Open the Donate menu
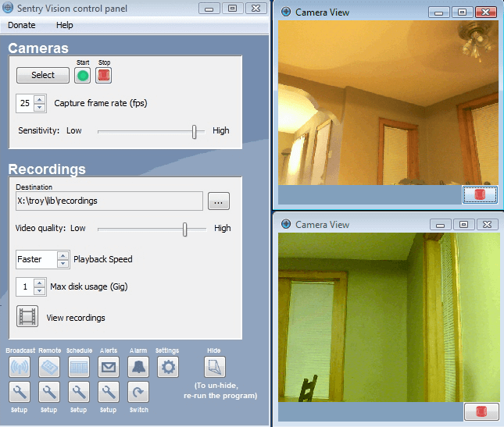 coord(22,25)
